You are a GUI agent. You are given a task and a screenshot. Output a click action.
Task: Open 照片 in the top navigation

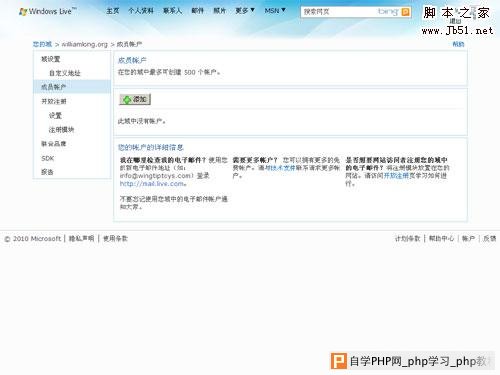tap(219, 11)
